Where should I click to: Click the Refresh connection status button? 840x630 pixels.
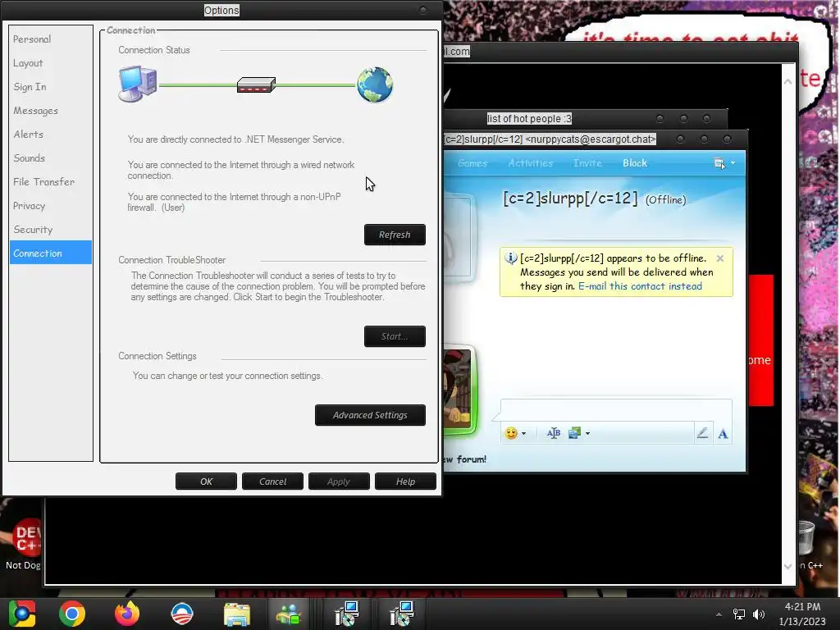coord(395,235)
